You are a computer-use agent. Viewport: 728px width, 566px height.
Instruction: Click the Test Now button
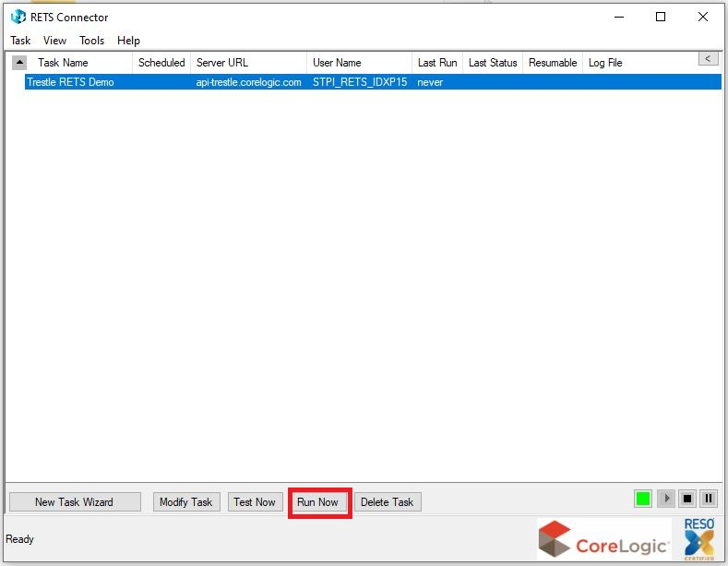coord(255,502)
